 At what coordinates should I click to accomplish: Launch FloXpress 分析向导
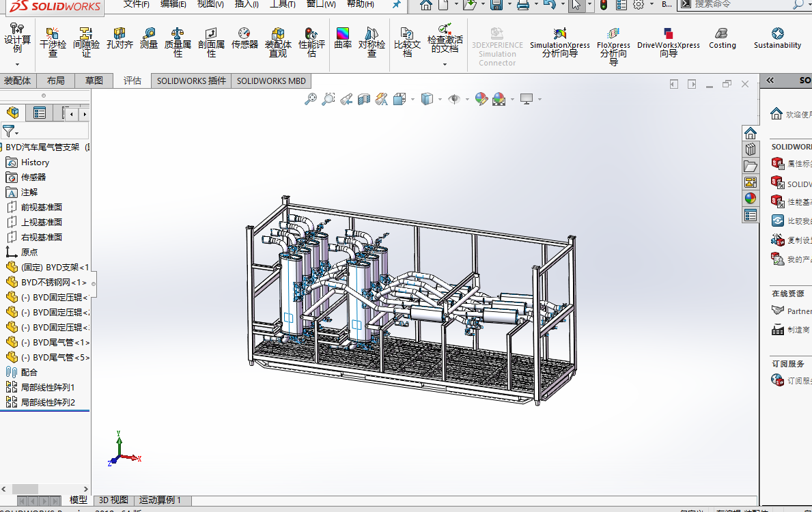pyautogui.click(x=613, y=46)
